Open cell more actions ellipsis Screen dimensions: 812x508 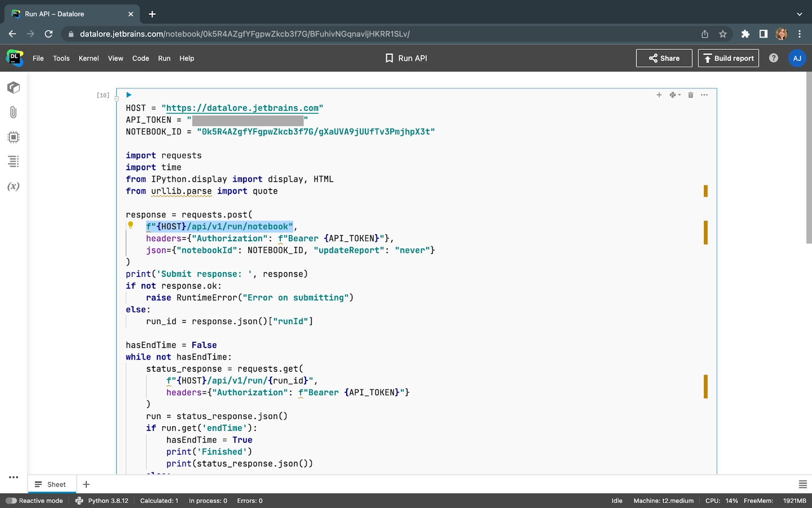pos(704,95)
